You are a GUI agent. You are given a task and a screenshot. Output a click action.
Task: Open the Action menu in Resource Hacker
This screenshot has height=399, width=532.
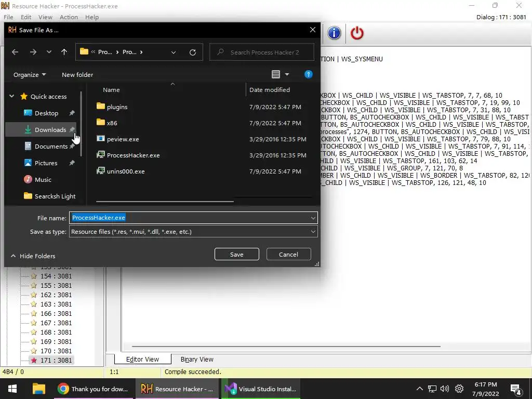tap(69, 17)
